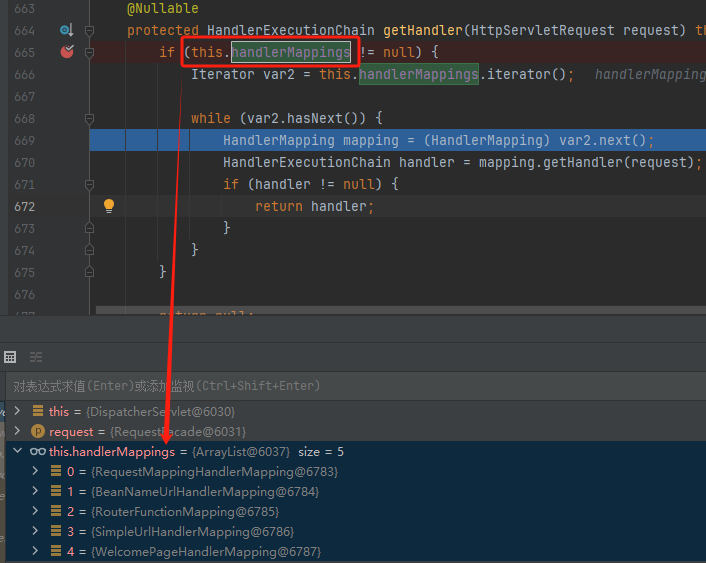Click the watch glasses icon for this.handlerMappings
This screenshot has width=706, height=563.
click(38, 451)
